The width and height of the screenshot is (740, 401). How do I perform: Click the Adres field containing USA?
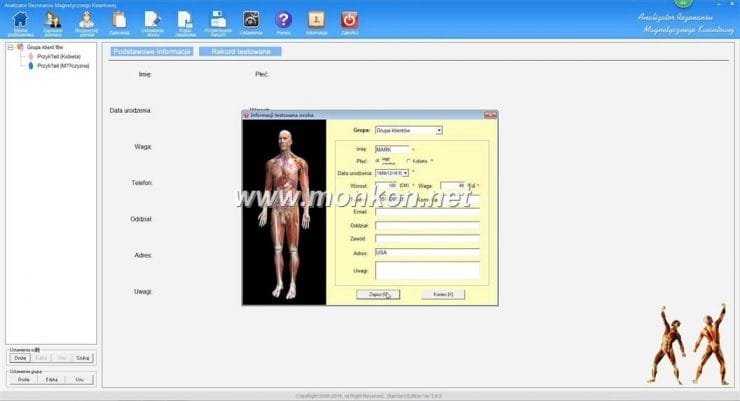pyautogui.click(x=428, y=253)
